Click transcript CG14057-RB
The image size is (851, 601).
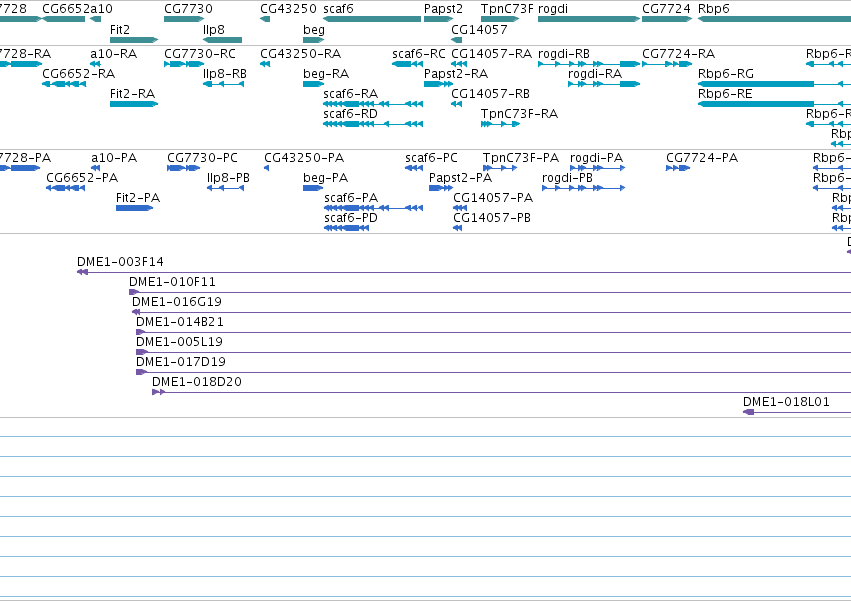pyautogui.click(x=456, y=104)
